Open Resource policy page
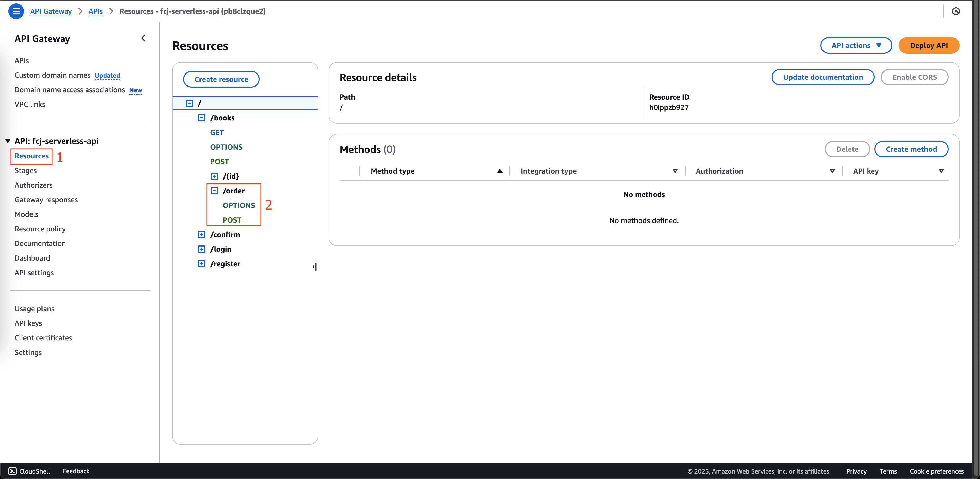 coord(40,229)
